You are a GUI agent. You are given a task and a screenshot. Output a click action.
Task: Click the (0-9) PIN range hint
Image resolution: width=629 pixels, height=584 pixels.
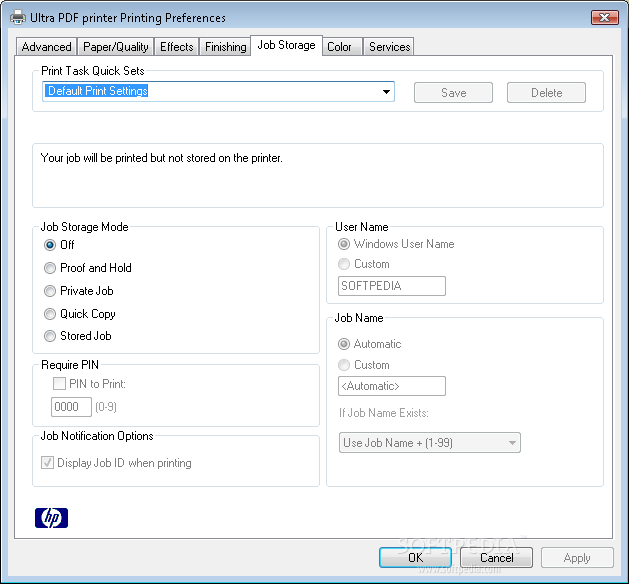click(x=106, y=407)
